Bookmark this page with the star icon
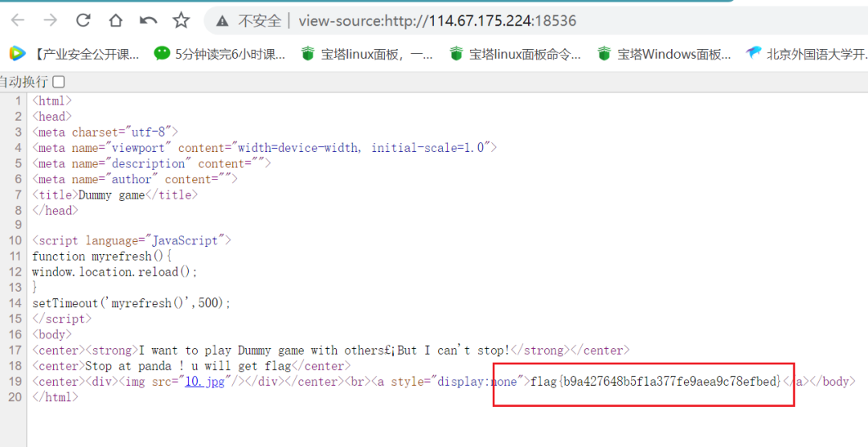The width and height of the screenshot is (868, 447). click(x=181, y=21)
